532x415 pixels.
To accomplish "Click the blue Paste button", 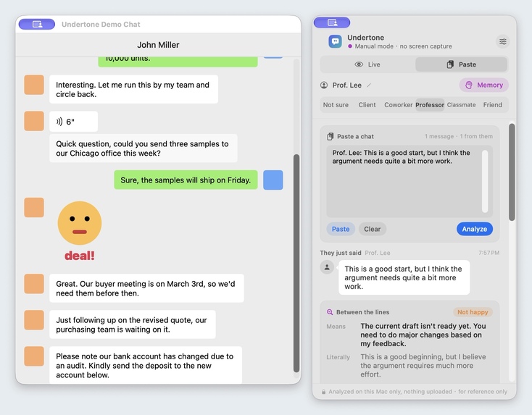I will coord(341,229).
